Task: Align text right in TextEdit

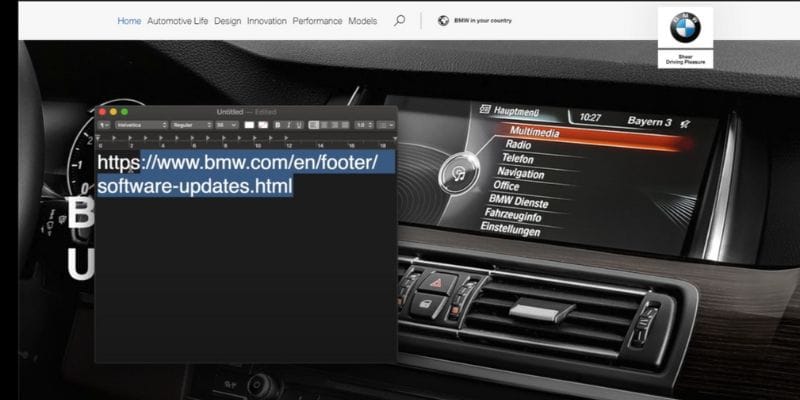Action: [x=335, y=125]
